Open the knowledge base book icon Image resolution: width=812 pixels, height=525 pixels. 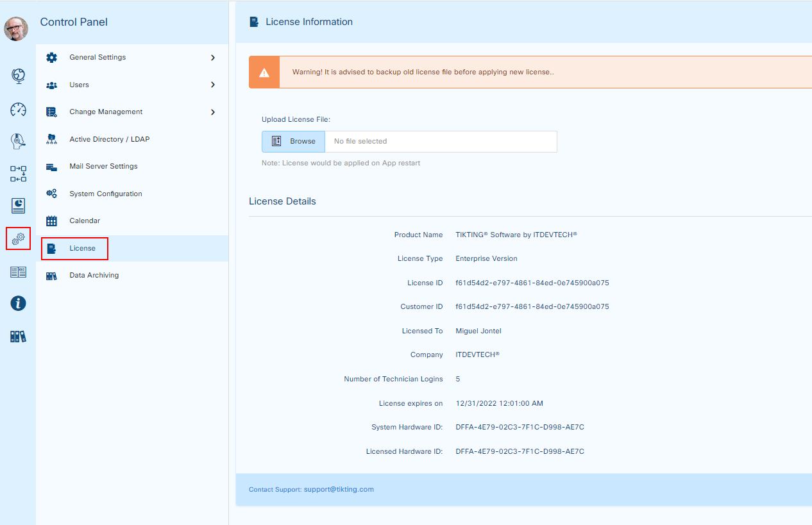pyautogui.click(x=18, y=272)
